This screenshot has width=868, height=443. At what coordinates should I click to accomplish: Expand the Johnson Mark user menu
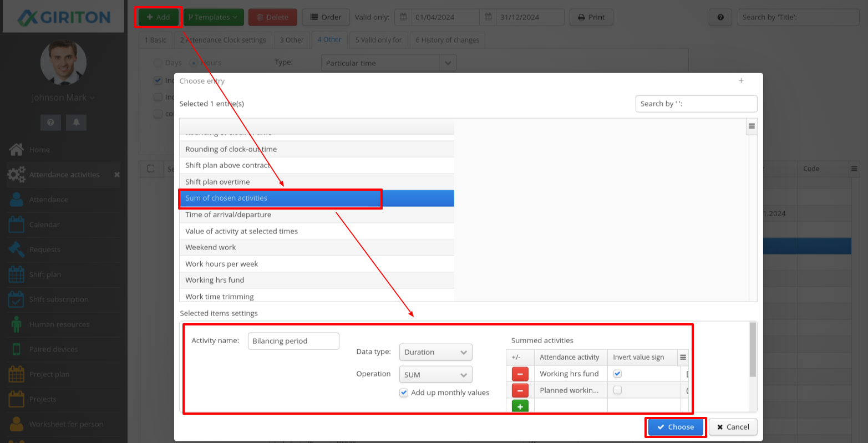[x=63, y=98]
